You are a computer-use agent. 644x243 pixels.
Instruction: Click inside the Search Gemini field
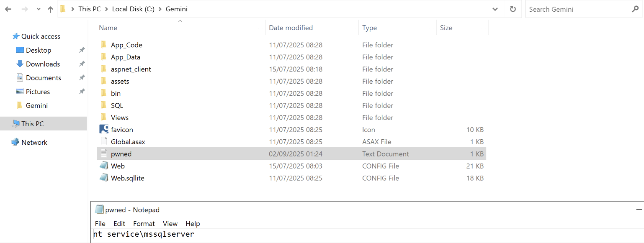(578, 9)
